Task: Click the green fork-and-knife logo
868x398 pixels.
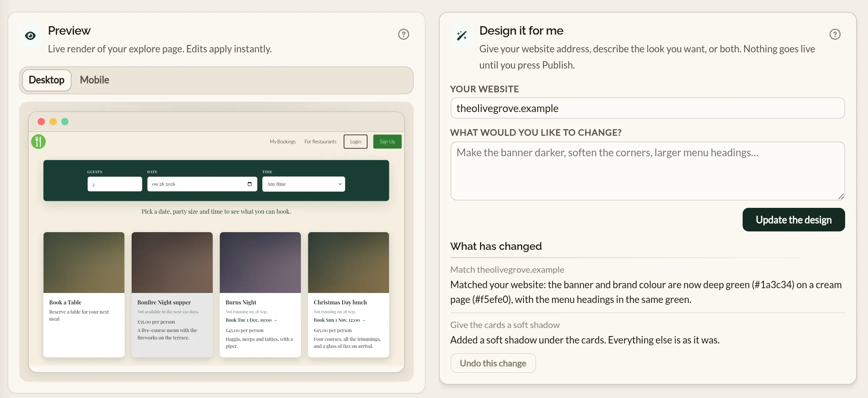Action: 38,142
